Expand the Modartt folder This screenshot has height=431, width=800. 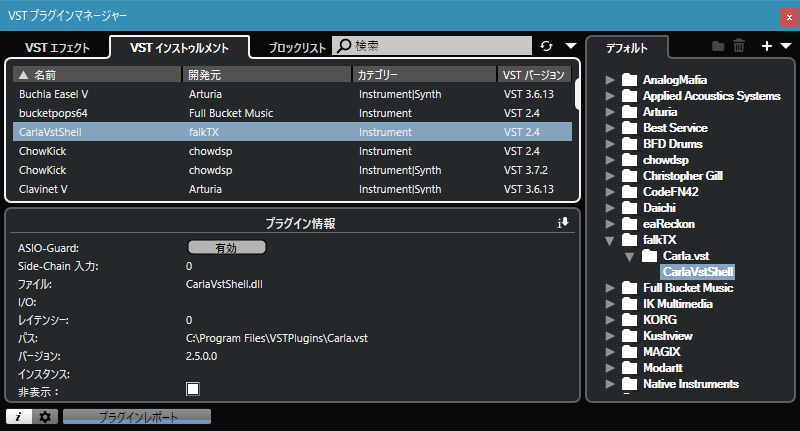[610, 368]
